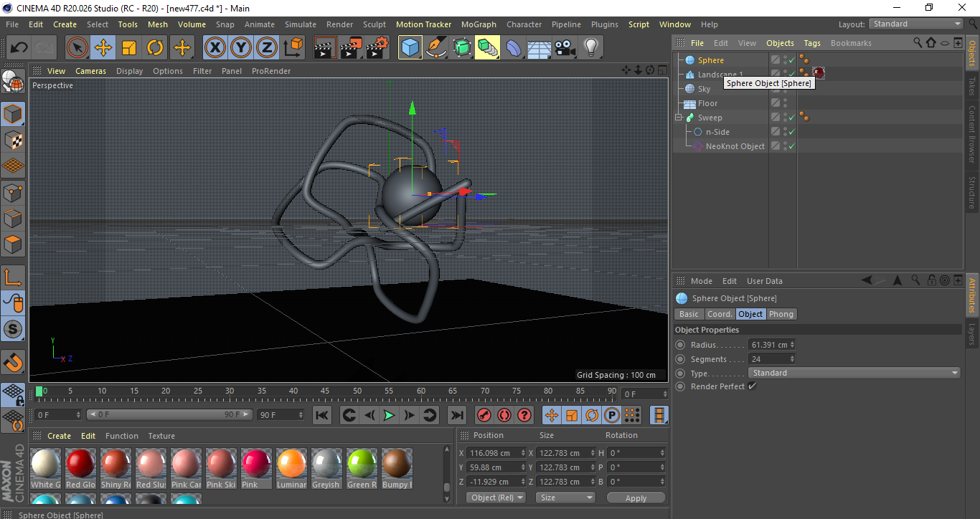Render the active view clapperboard

pos(325,48)
